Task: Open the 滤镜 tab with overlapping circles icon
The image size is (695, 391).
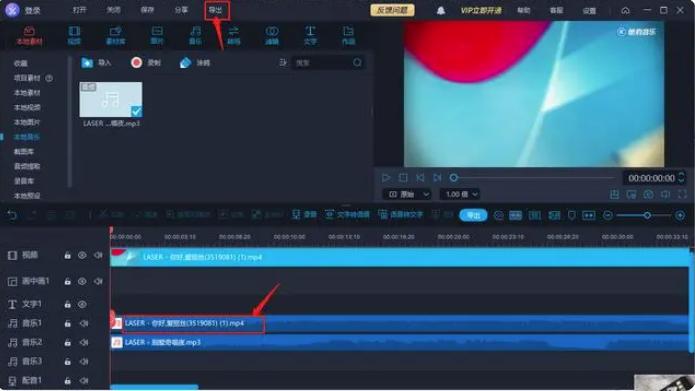Action: click(272, 35)
